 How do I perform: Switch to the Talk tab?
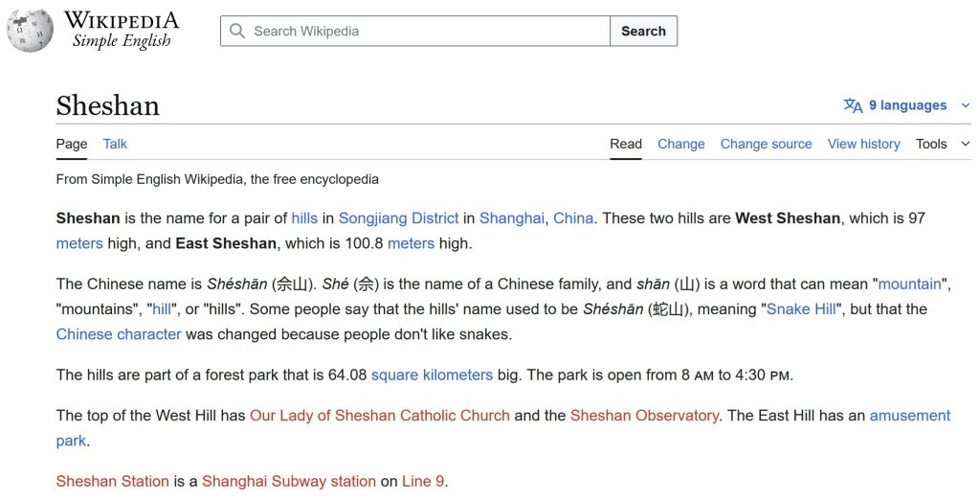coord(115,144)
